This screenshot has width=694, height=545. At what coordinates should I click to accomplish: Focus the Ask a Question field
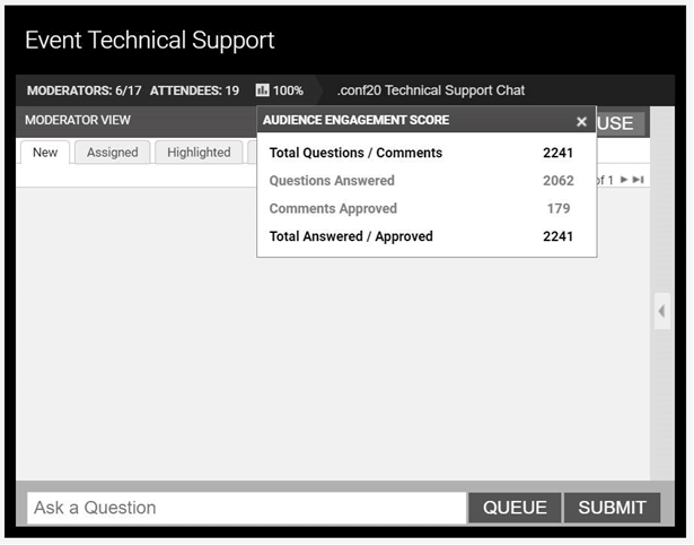[x=247, y=508]
